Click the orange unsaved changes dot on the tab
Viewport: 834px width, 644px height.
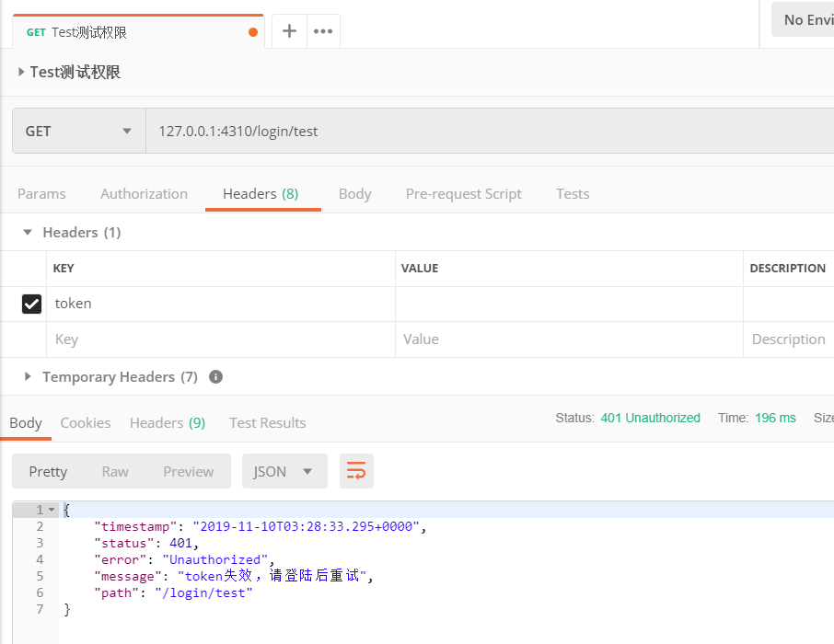(x=252, y=30)
